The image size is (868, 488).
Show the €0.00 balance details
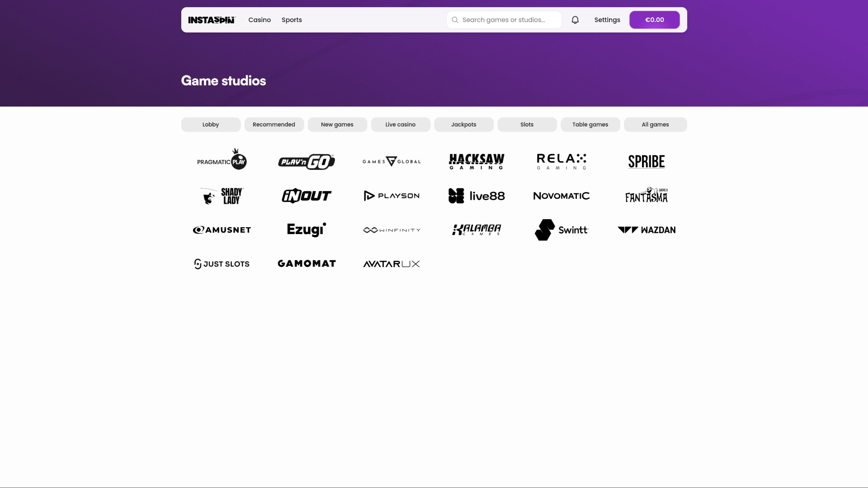coord(654,20)
